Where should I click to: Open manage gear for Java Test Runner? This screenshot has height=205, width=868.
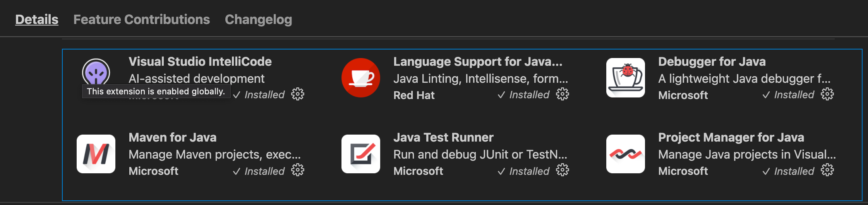tap(563, 170)
